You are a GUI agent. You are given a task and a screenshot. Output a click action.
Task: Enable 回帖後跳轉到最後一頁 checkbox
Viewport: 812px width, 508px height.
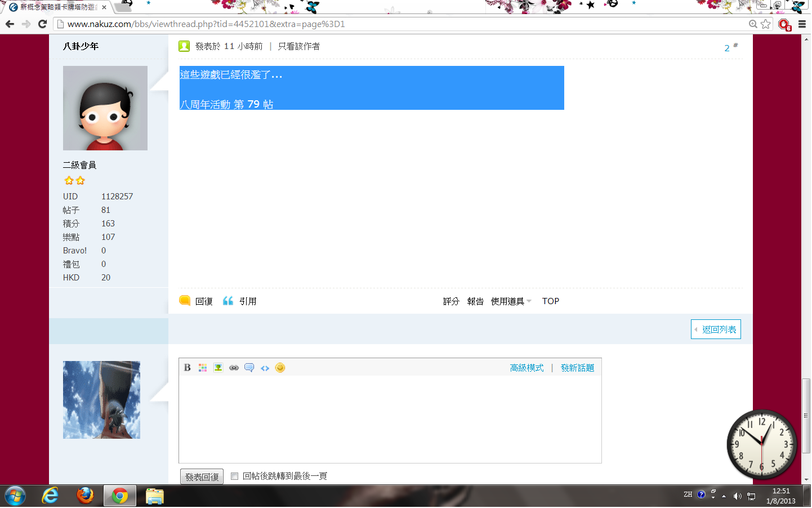[235, 476]
